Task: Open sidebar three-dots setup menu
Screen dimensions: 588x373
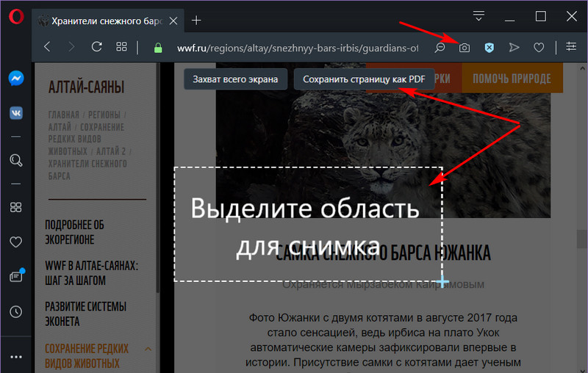Action: [15, 358]
